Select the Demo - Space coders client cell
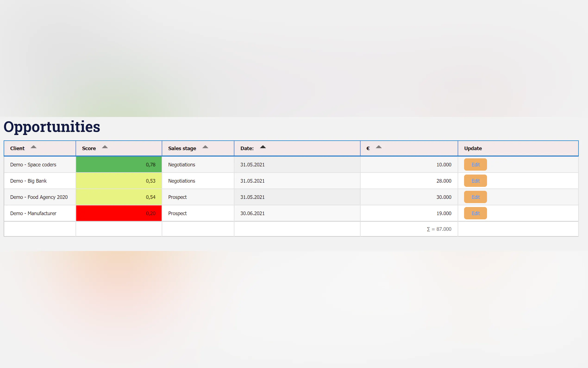This screenshot has height=368, width=588. pos(33,165)
